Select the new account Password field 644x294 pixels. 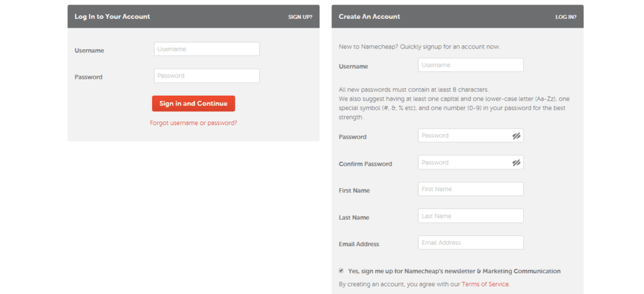tap(464, 135)
